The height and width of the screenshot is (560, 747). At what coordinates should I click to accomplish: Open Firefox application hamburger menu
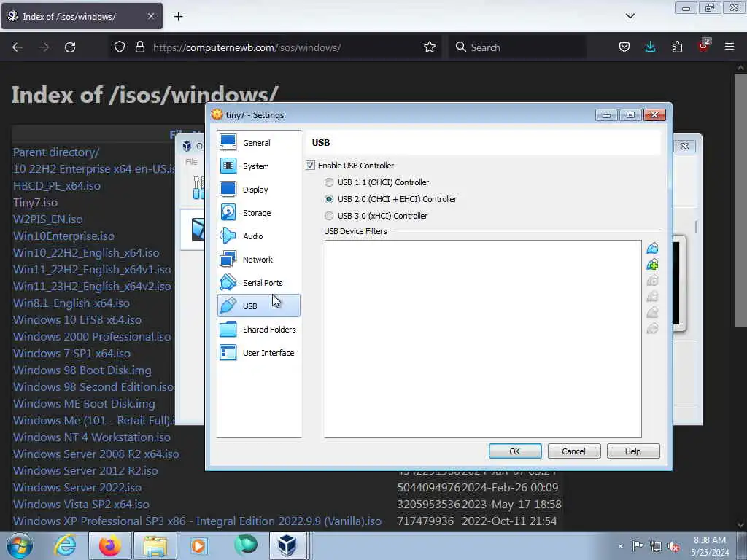tap(729, 47)
